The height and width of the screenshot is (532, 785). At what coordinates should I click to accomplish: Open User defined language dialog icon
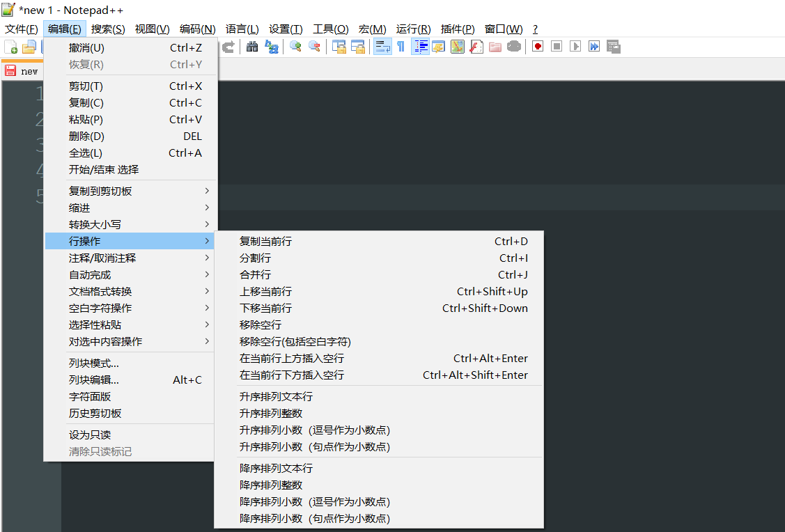coord(439,47)
